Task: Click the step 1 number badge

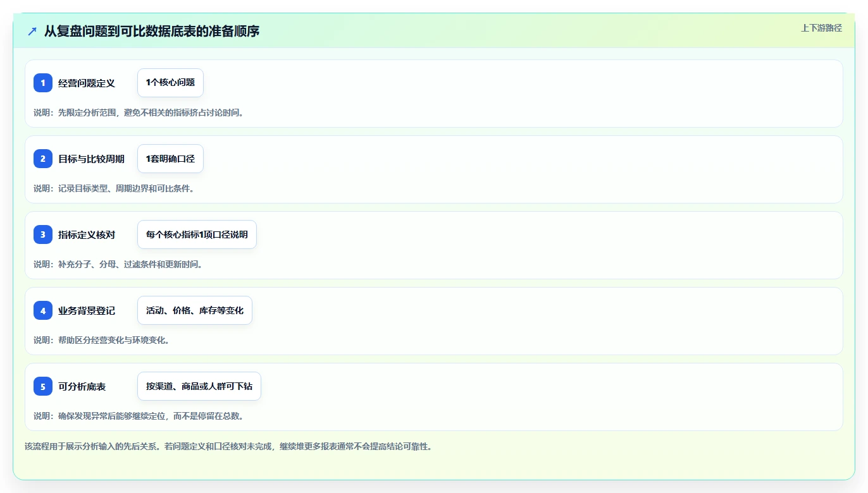Action: (43, 83)
